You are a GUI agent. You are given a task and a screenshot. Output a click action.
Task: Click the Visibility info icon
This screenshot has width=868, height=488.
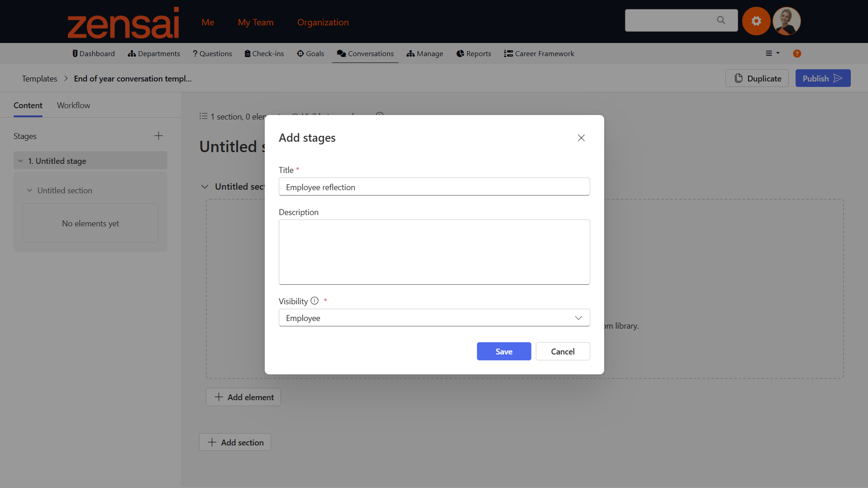coord(315,301)
